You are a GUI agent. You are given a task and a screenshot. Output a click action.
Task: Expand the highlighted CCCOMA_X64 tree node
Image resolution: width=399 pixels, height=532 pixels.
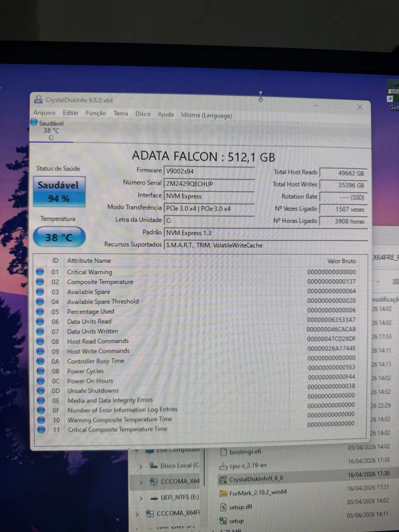(x=141, y=483)
